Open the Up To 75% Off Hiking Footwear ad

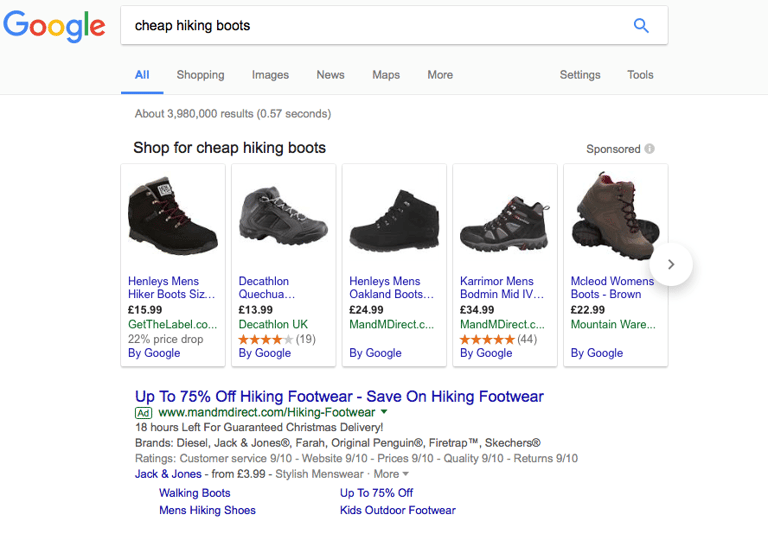tap(339, 396)
